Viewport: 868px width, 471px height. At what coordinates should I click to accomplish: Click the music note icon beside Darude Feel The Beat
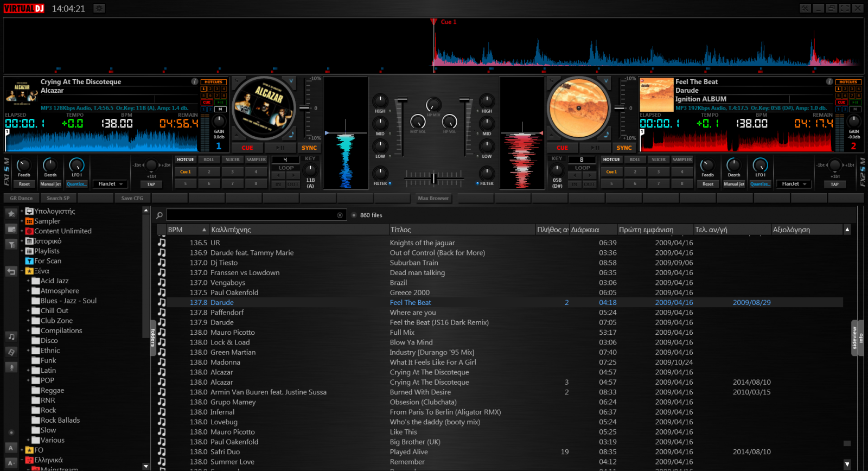coord(162,302)
